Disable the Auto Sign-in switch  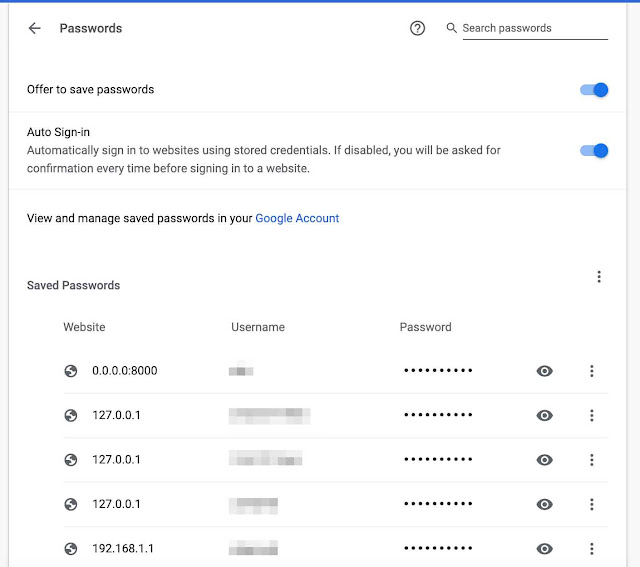pos(594,151)
